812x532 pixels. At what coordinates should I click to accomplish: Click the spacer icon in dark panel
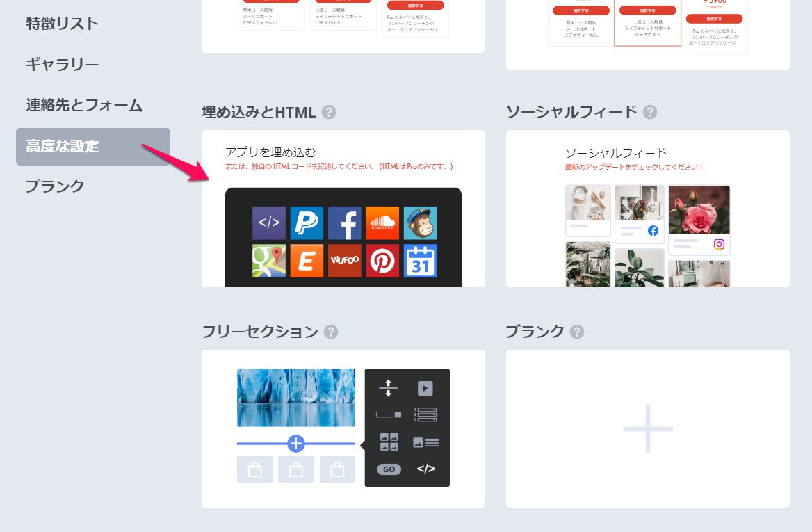click(388, 388)
